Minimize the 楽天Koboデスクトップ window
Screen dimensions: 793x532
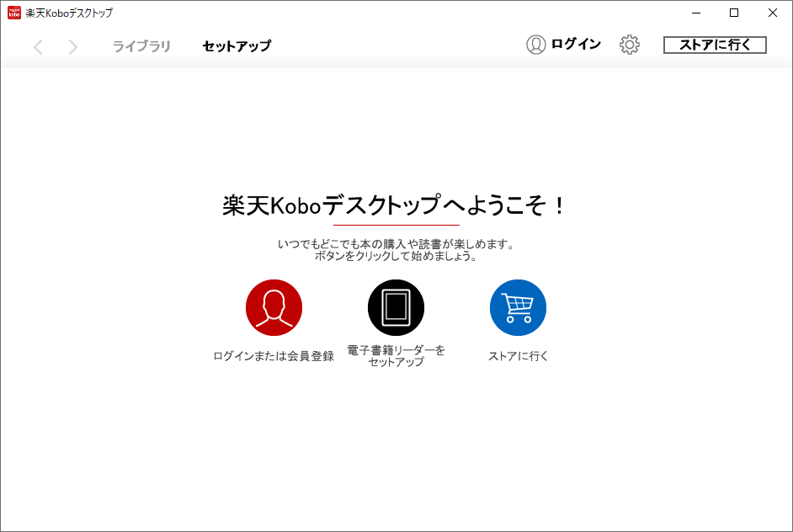pyautogui.click(x=696, y=13)
